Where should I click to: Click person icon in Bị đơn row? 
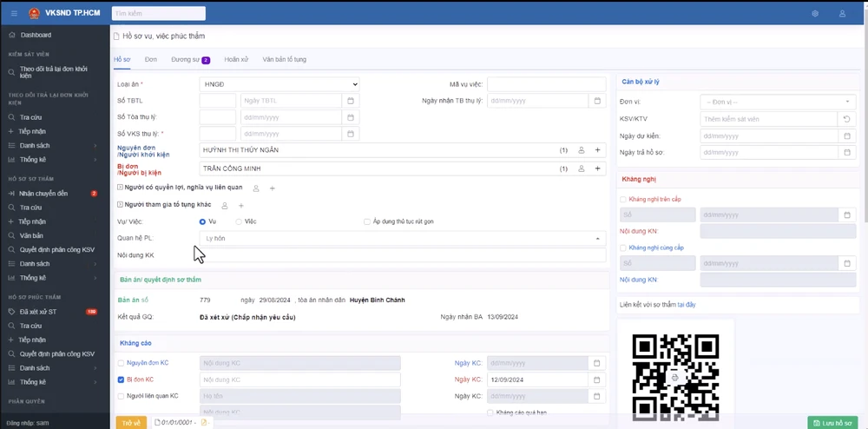[x=582, y=168]
